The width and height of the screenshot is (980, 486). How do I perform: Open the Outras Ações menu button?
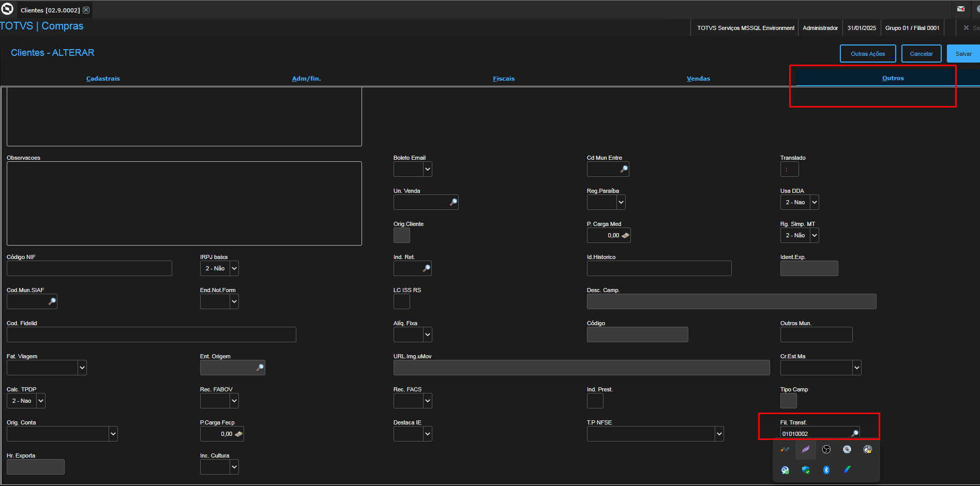(868, 54)
